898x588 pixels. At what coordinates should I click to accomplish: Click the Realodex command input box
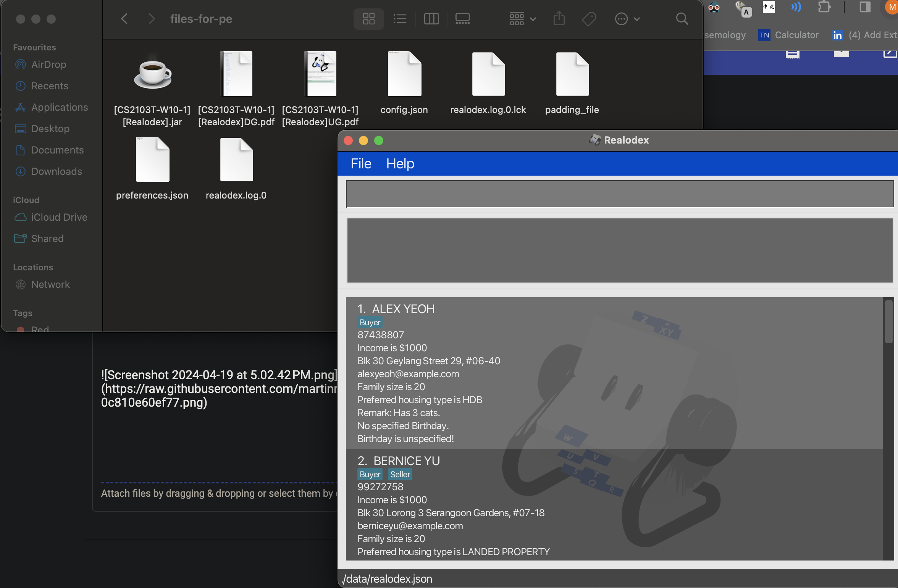[619, 194]
